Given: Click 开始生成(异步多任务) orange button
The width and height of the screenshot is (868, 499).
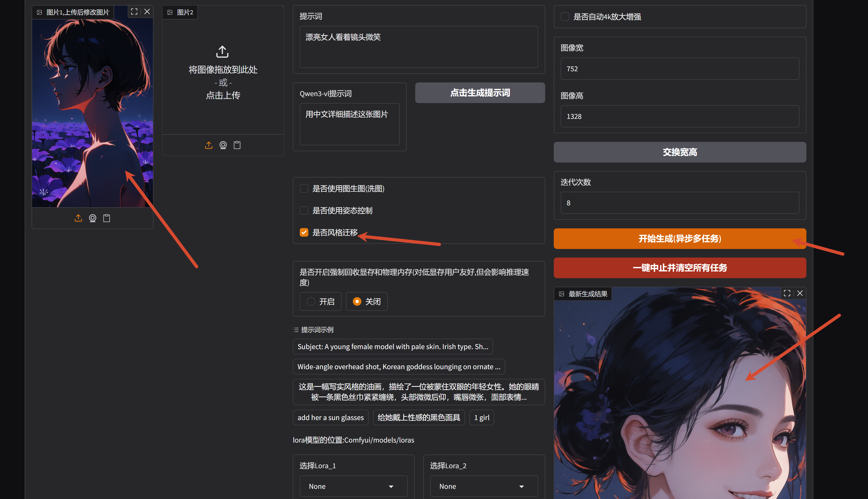Looking at the screenshot, I should coord(679,239).
